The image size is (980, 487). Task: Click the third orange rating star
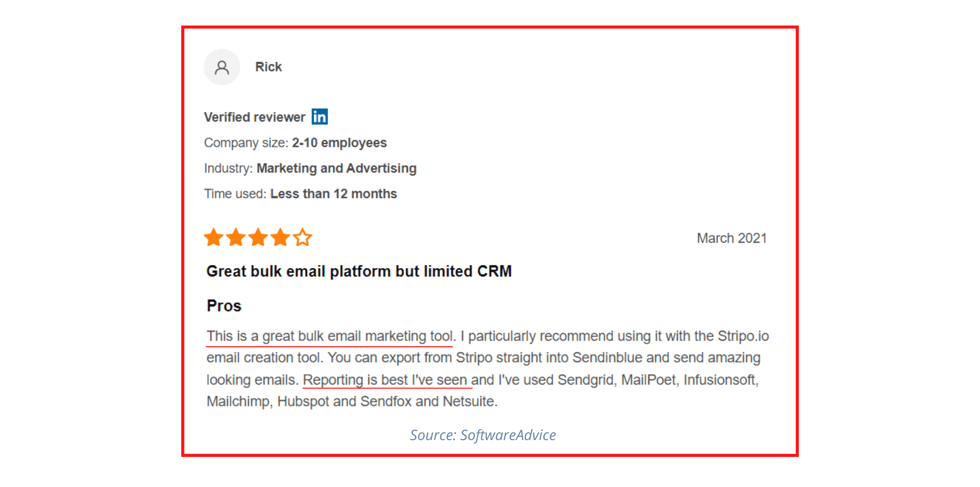[x=258, y=237]
